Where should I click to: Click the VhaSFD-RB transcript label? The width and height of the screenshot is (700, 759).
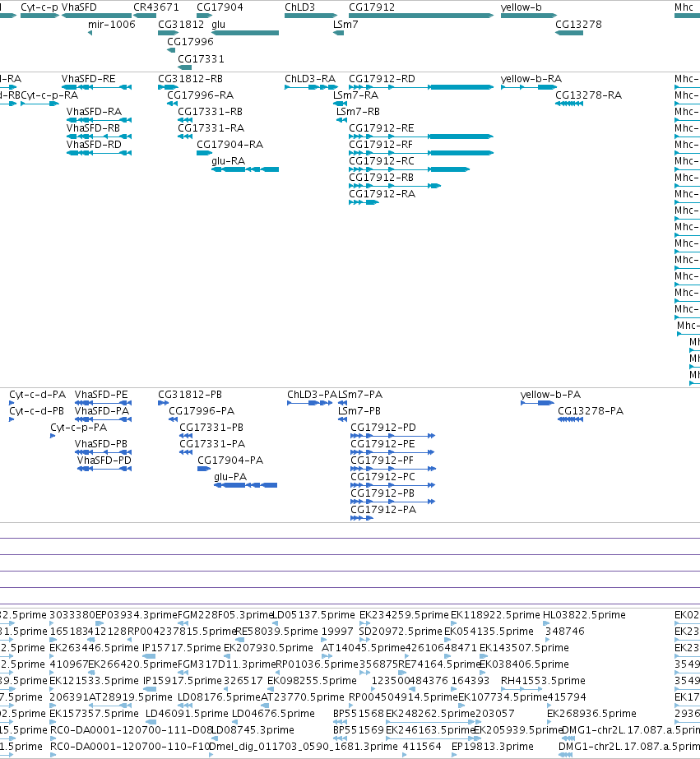point(93,128)
